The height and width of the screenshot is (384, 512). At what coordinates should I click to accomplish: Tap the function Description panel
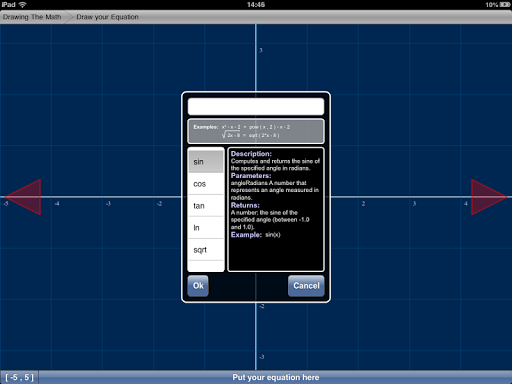point(276,209)
